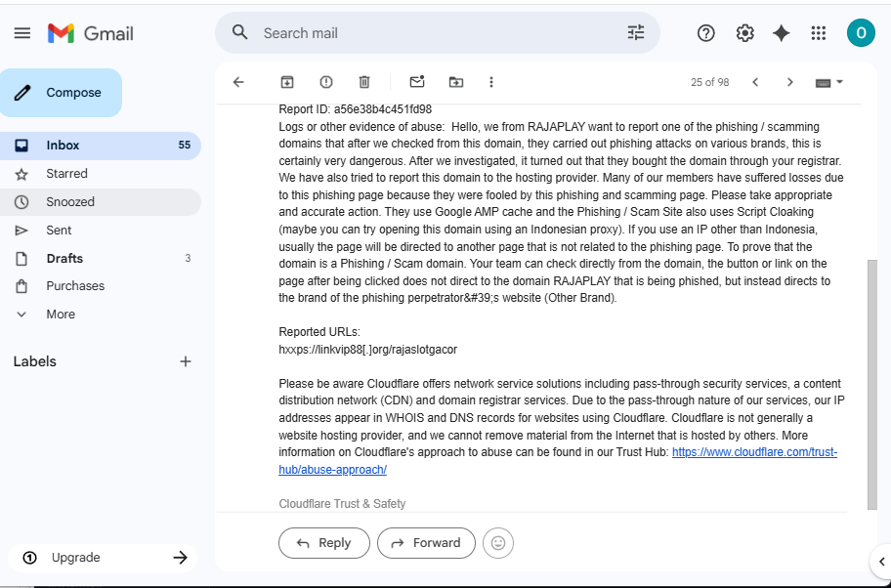The width and height of the screenshot is (891, 588).
Task: Open the Support help icon
Action: click(x=705, y=33)
